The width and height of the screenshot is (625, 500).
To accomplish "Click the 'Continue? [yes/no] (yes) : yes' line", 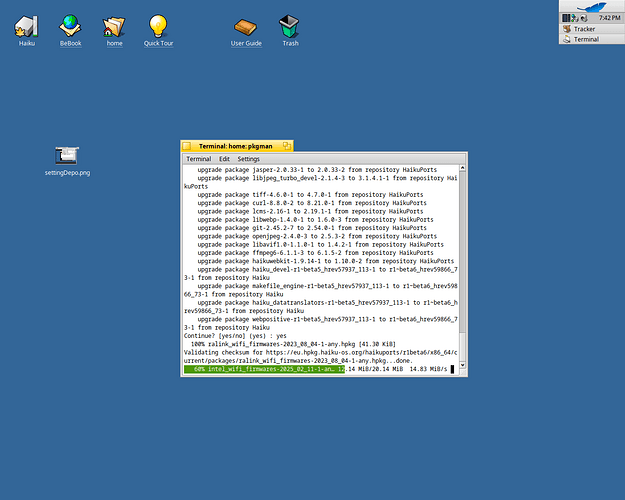I will point(235,336).
